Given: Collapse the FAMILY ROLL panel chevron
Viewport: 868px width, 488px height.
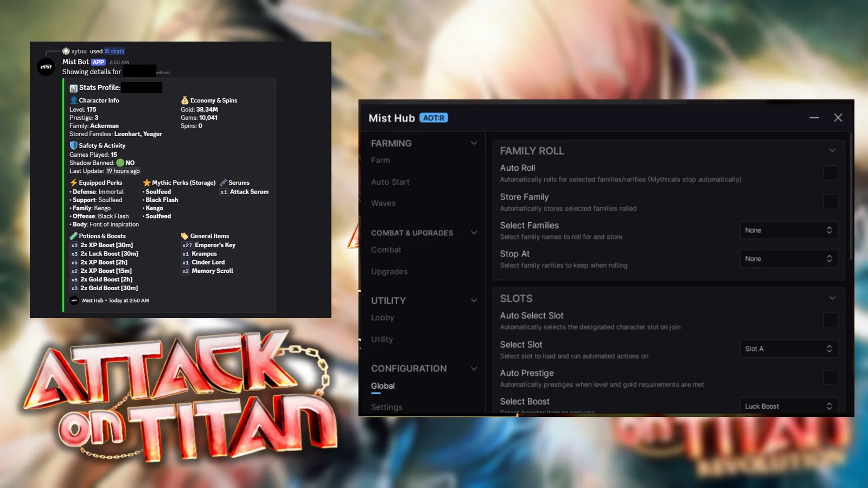Looking at the screenshot, I should [x=832, y=150].
